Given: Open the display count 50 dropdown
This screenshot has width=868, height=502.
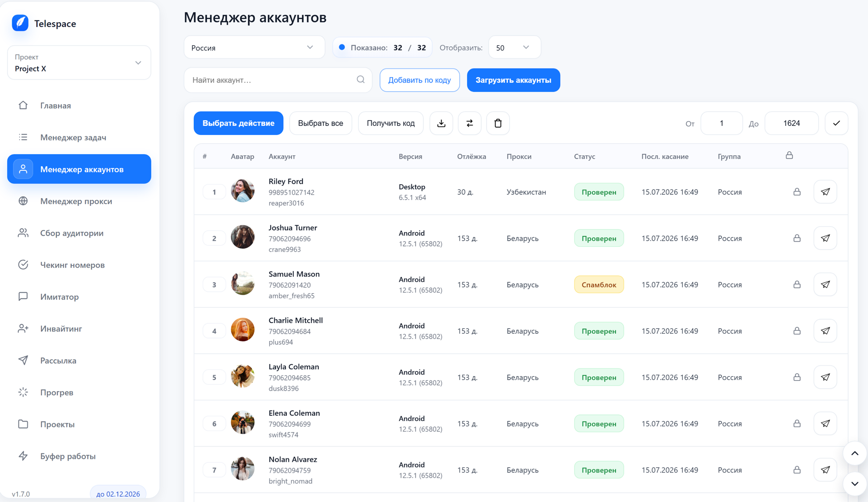Looking at the screenshot, I should pos(515,47).
